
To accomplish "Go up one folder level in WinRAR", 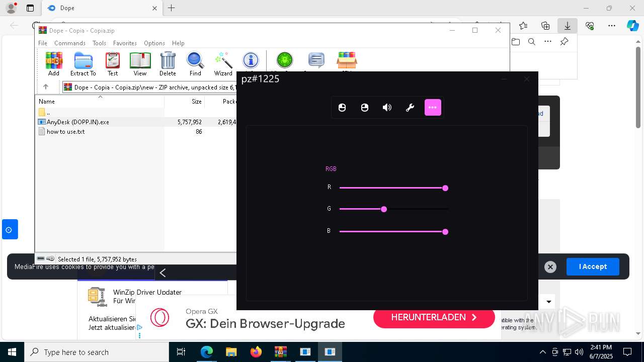I will click(x=45, y=87).
